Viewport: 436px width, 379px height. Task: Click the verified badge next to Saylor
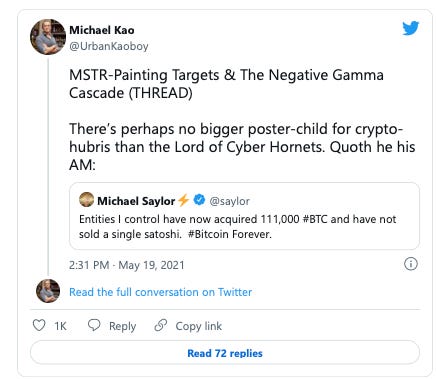point(199,200)
